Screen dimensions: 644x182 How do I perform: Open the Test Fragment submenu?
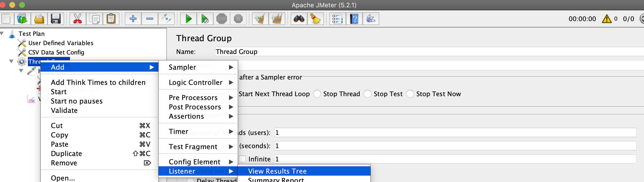(x=198, y=147)
